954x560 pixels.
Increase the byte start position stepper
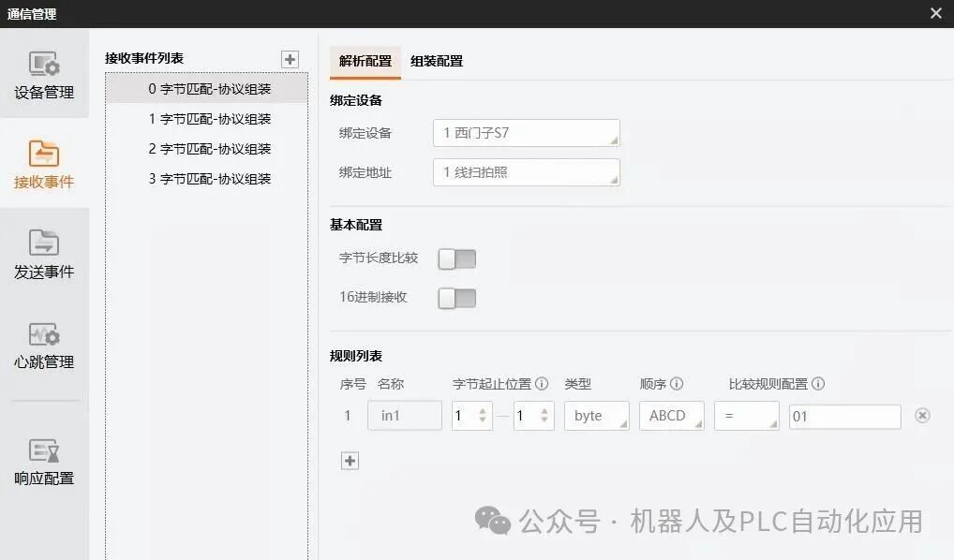click(x=483, y=411)
